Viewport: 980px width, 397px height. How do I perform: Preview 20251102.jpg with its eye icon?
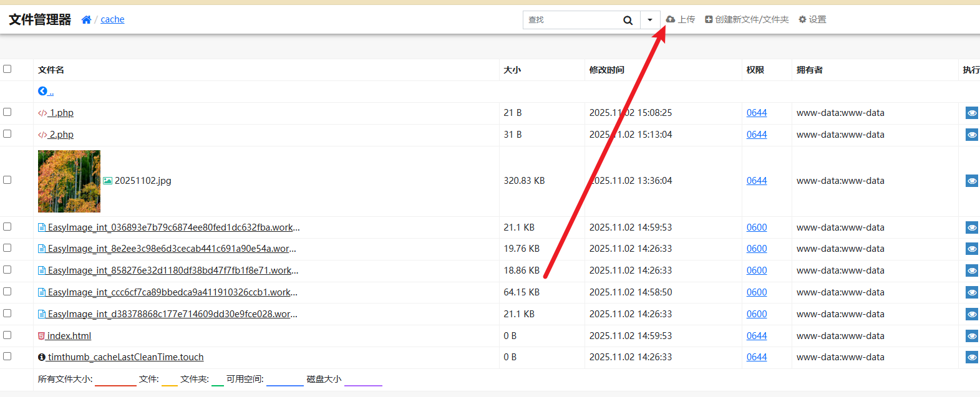coord(971,181)
